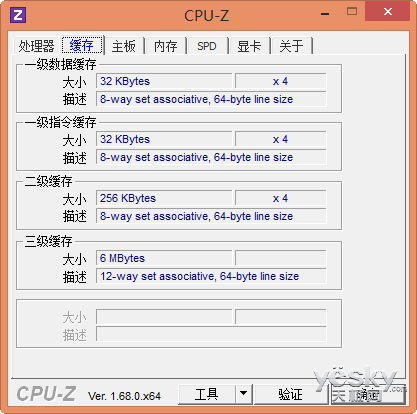The image size is (417, 414).
Task: Click the Ver. 1.68.0.x64 version text
Action: point(124,396)
